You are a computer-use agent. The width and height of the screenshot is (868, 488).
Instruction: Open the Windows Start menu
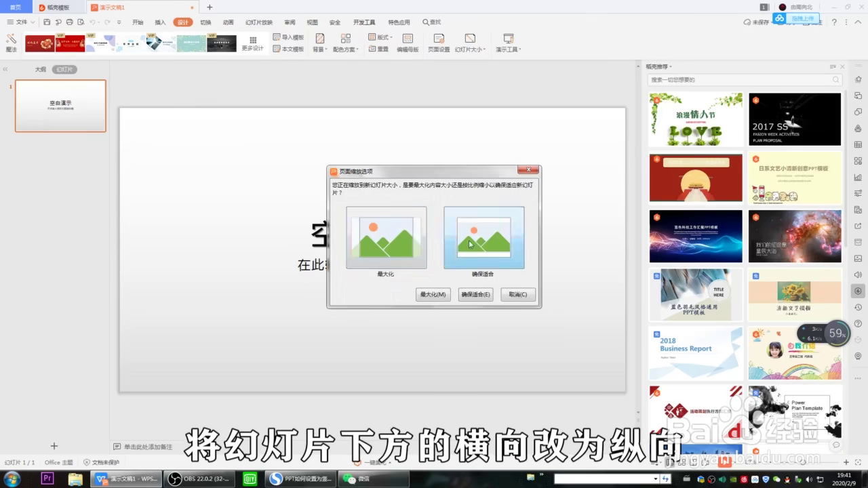coord(12,479)
